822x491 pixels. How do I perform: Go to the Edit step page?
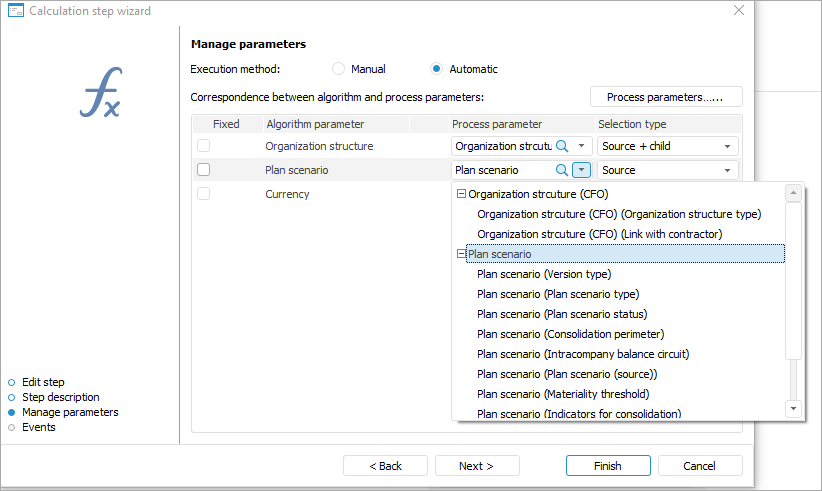(43, 382)
